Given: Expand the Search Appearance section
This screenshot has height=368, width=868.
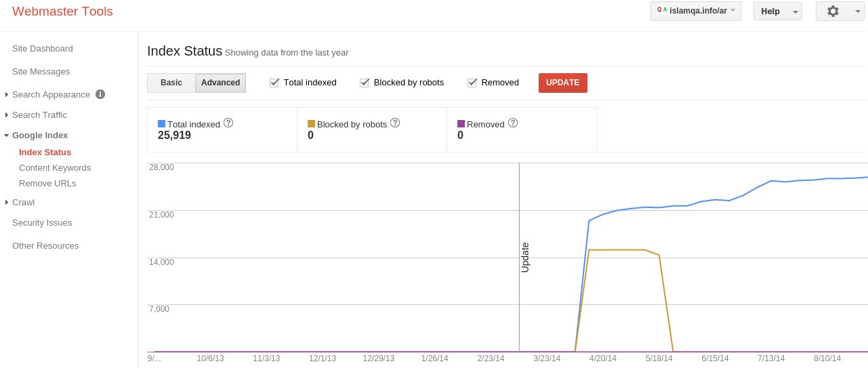Looking at the screenshot, I should coord(6,95).
